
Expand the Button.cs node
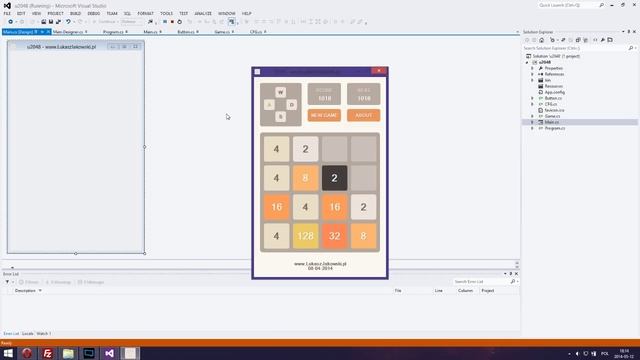coord(532,98)
